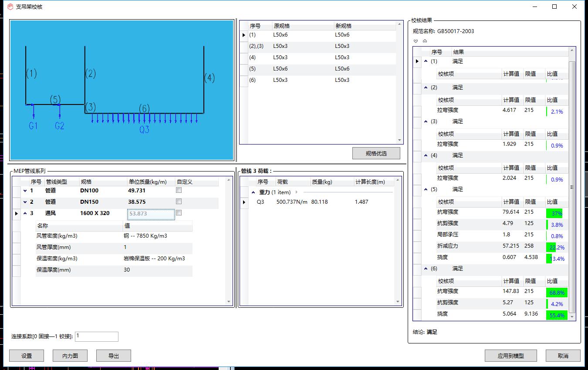Screen dimensions: 588x370
Task: Click the 取消 cancel button
Action: click(563, 356)
